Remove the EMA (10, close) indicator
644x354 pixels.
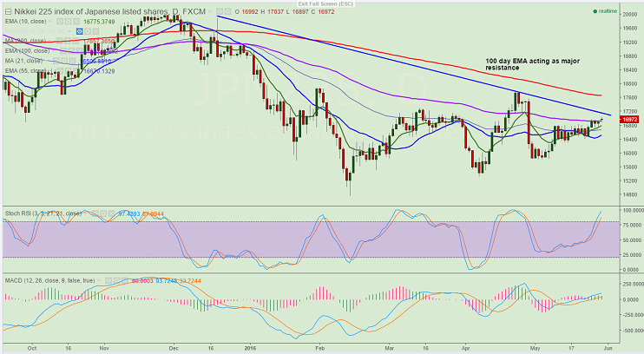pos(76,22)
